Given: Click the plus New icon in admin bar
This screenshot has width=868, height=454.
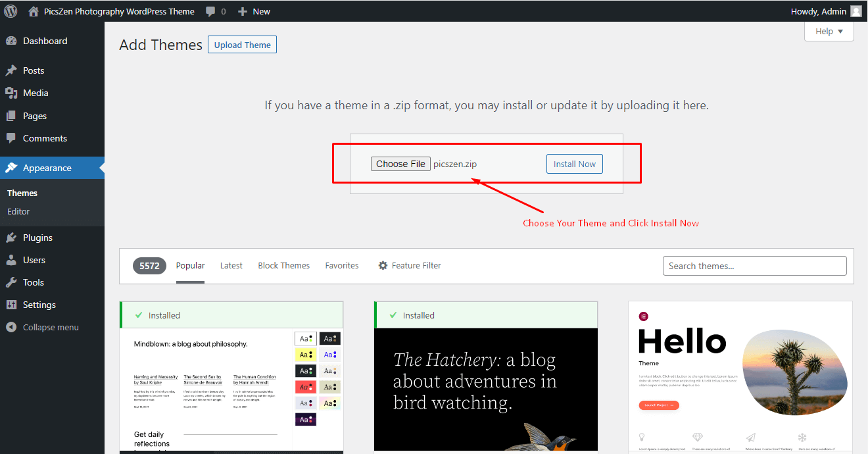Looking at the screenshot, I should click(243, 11).
